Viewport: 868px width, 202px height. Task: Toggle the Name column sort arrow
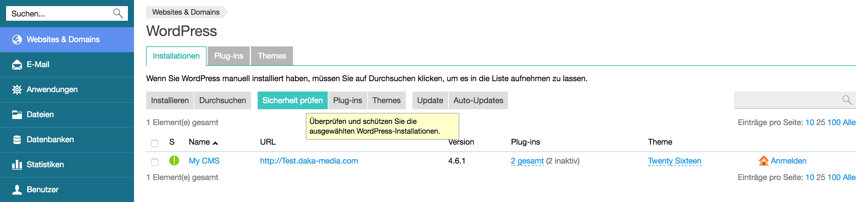(216, 142)
